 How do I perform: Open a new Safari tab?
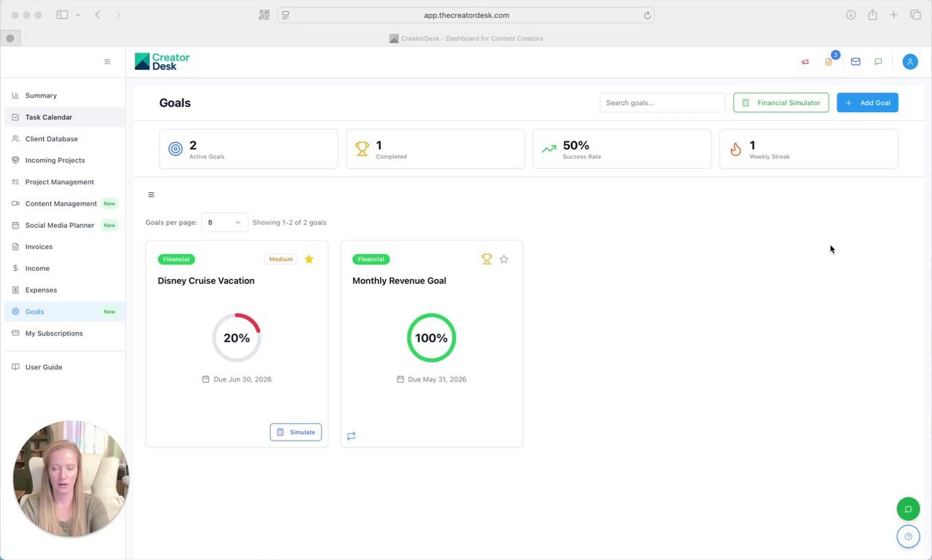click(x=893, y=15)
